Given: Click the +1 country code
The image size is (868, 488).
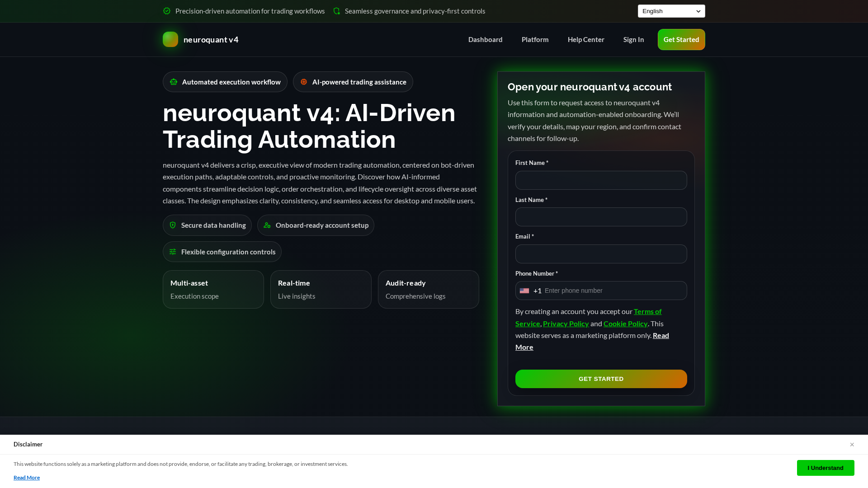Looking at the screenshot, I should point(537,291).
